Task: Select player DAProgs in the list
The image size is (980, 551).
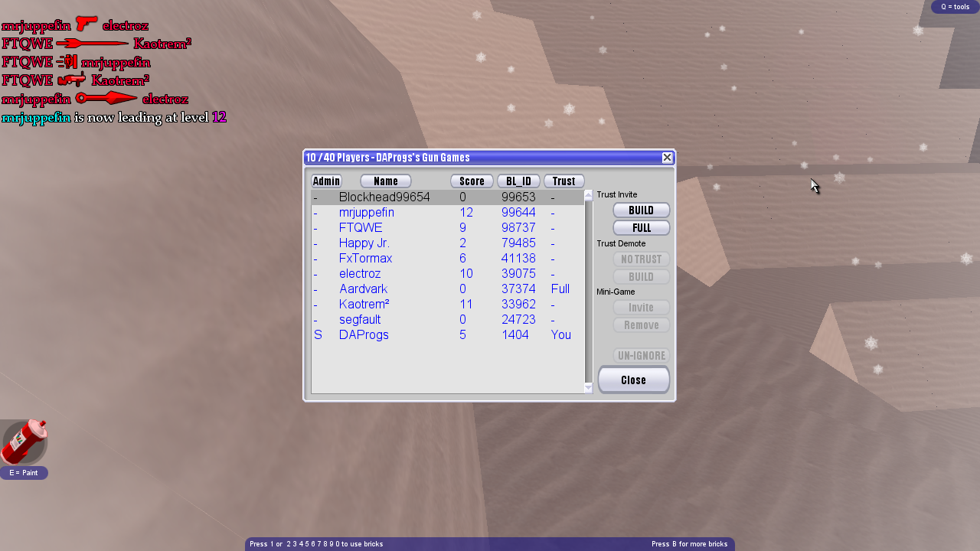Action: (x=447, y=335)
